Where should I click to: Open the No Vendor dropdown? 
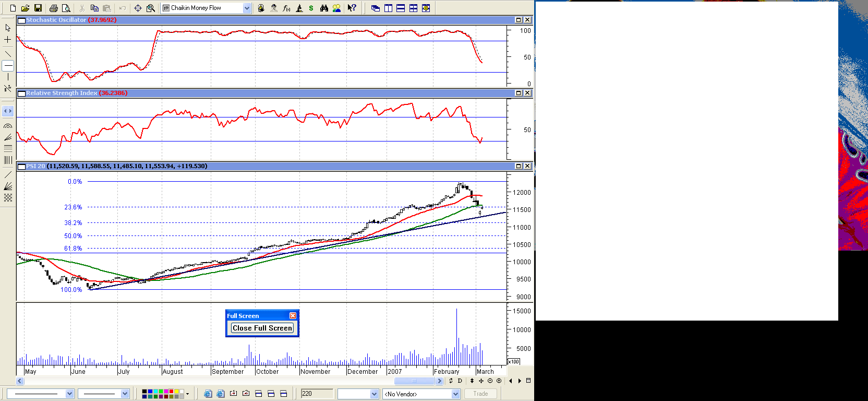tap(455, 394)
